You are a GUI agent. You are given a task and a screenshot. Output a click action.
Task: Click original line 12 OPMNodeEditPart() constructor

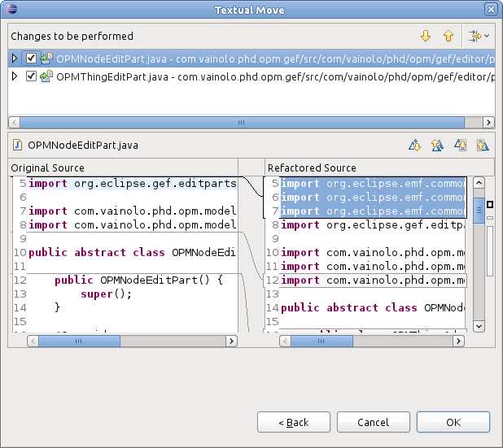pyautogui.click(x=138, y=280)
